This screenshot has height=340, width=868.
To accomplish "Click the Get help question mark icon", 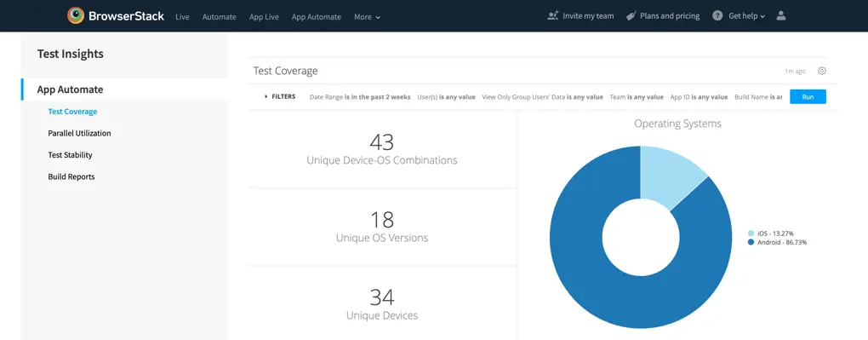I will [717, 16].
